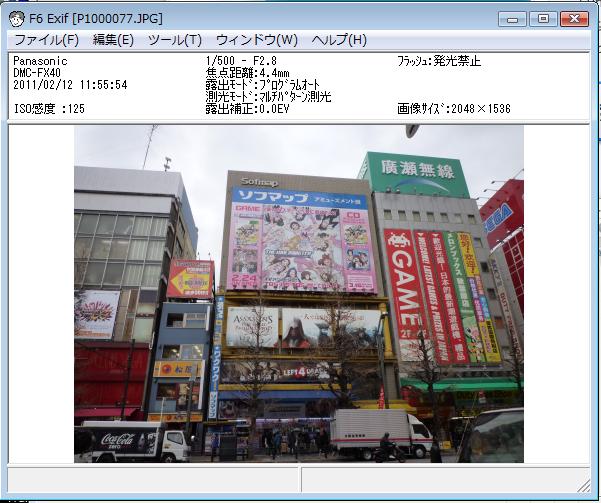The image size is (601, 503).
Task: Click the window resize grip in status bar
Action: 584,486
